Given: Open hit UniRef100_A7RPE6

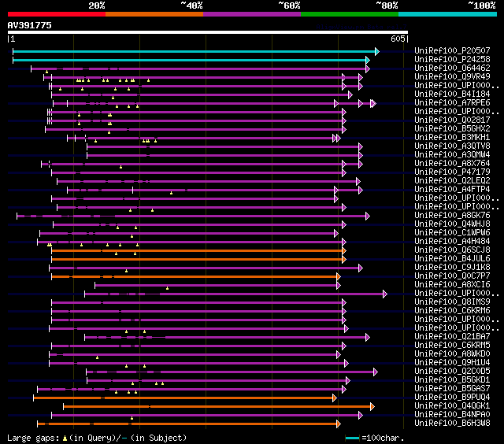Looking at the screenshot, I should pyautogui.click(x=452, y=102).
